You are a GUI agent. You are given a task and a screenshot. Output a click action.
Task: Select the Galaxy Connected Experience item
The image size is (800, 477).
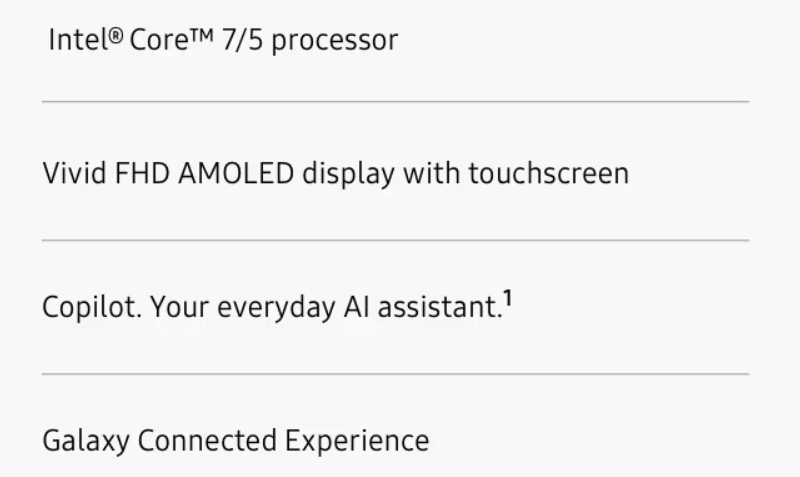236,441
